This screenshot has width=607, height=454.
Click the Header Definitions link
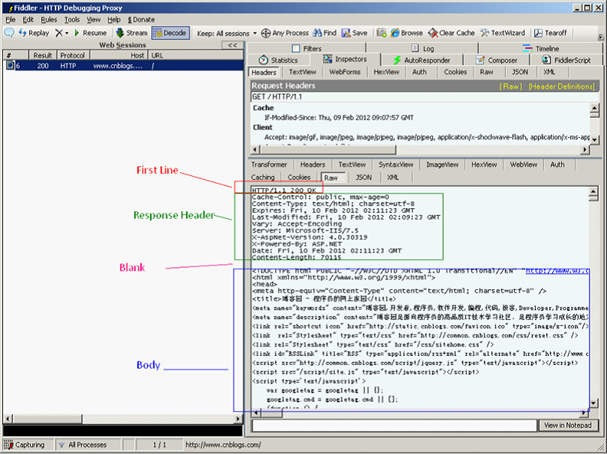coord(562,86)
